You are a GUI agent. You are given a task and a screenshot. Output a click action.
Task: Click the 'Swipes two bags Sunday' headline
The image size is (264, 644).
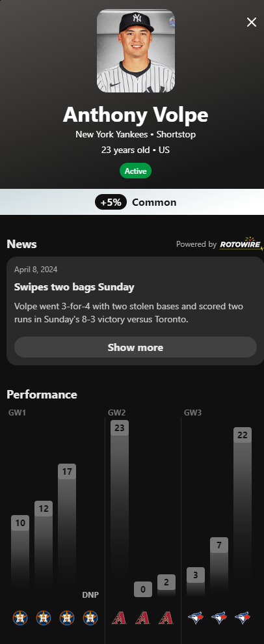(74, 287)
